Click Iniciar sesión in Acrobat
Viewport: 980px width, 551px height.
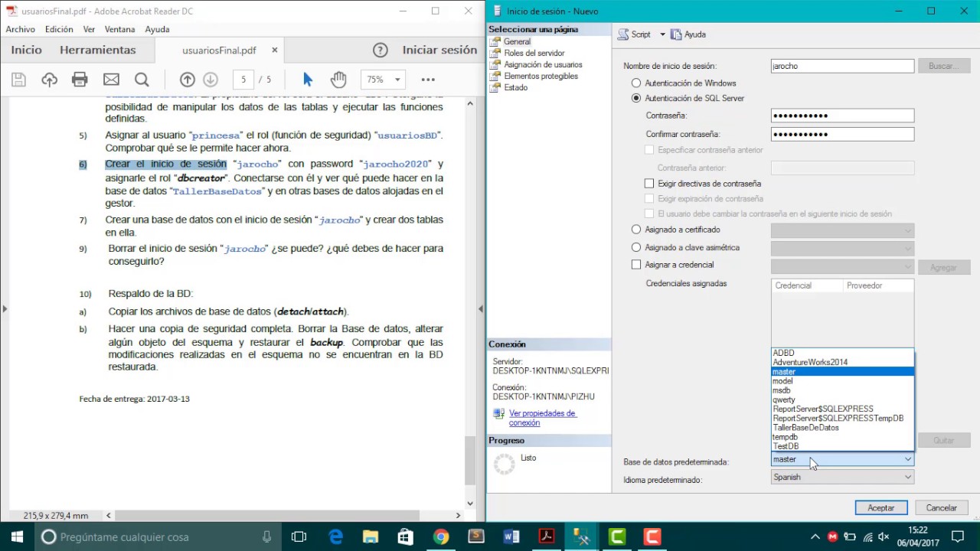[439, 50]
